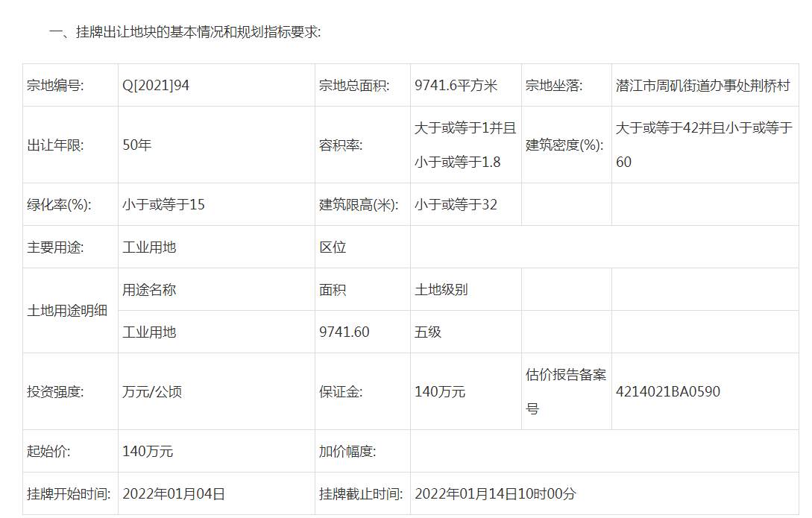This screenshot has height=518, width=812.
Task: Click the listing start date 2022年01月04日
Action: [174, 493]
